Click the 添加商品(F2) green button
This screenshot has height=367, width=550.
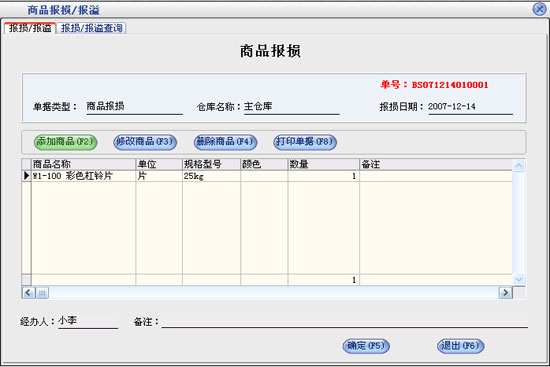click(x=66, y=142)
